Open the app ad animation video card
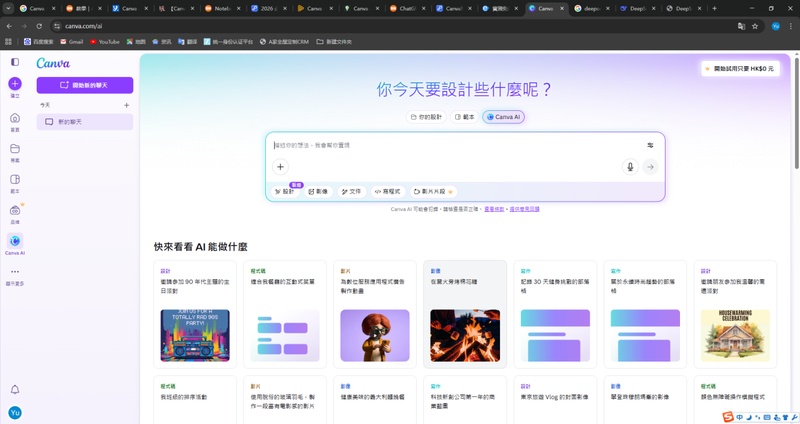The image size is (800, 424). tap(375, 314)
